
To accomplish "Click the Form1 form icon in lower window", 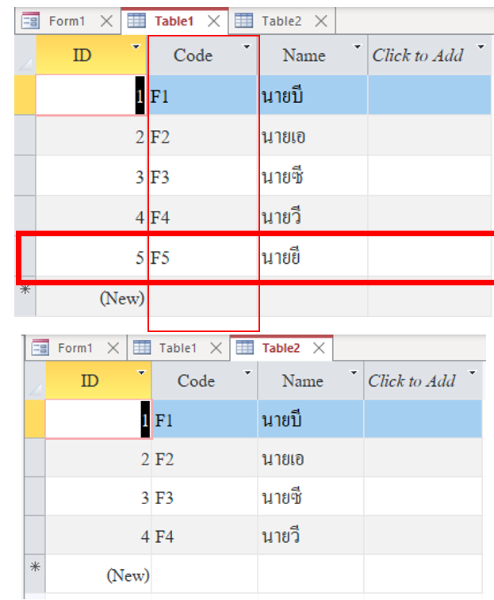I will coord(40,347).
